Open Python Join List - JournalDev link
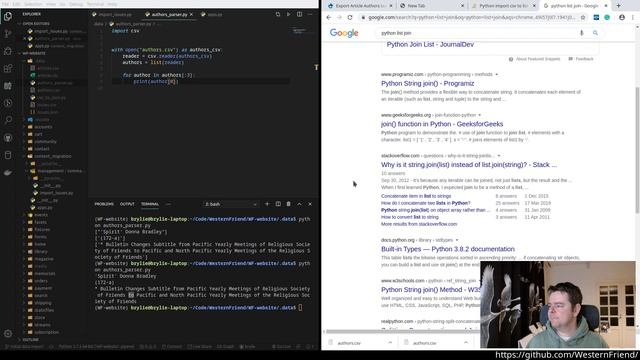This screenshot has width=640, height=360. pyautogui.click(x=430, y=44)
